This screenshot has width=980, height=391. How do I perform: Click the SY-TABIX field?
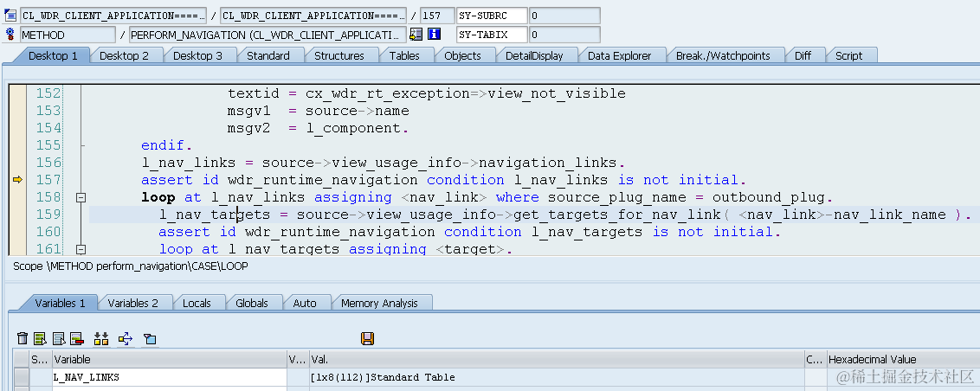click(491, 35)
